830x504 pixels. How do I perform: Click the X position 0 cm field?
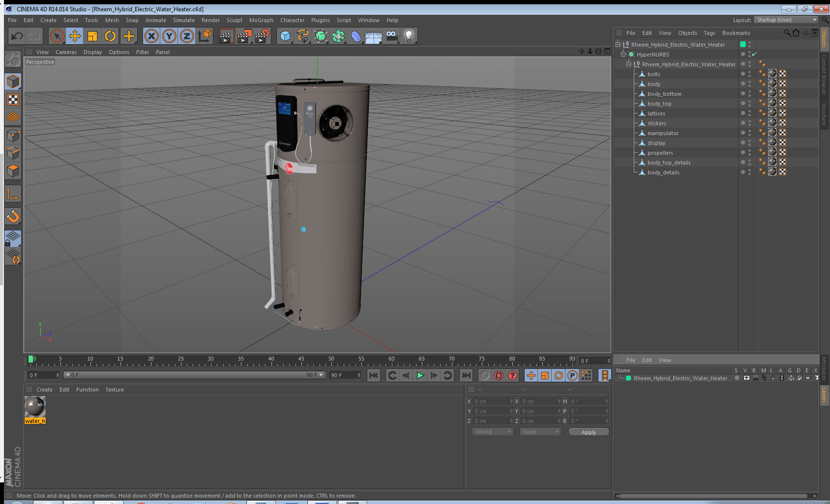(x=493, y=401)
